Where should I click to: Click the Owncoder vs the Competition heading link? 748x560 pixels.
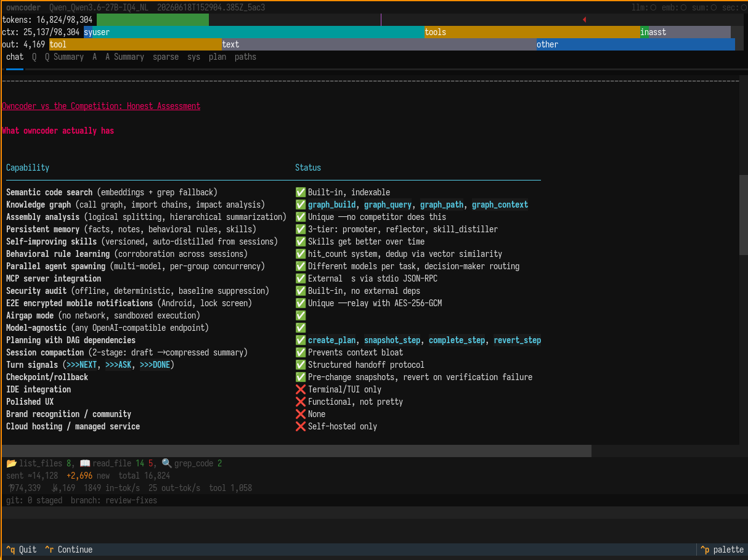click(x=101, y=106)
